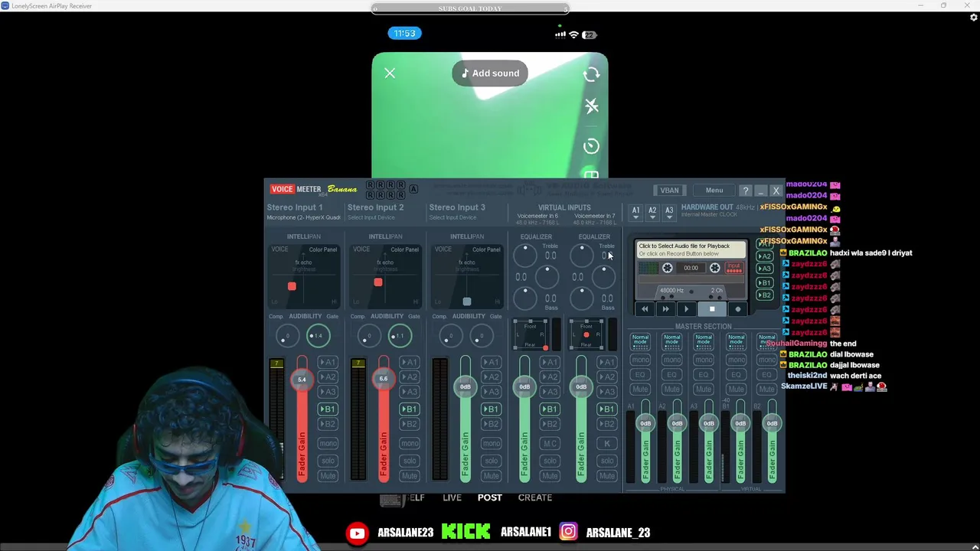
Task: Click the Intellipan marker on Stereo Input 3
Action: click(467, 302)
